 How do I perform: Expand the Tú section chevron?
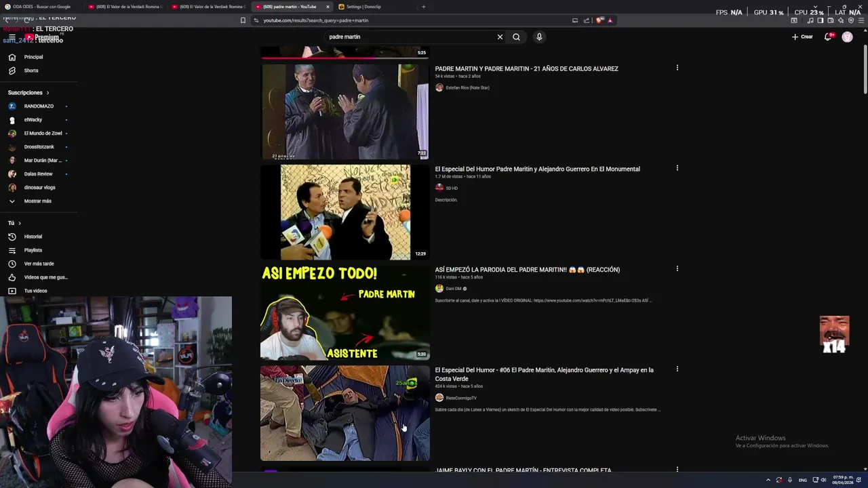[20, 223]
